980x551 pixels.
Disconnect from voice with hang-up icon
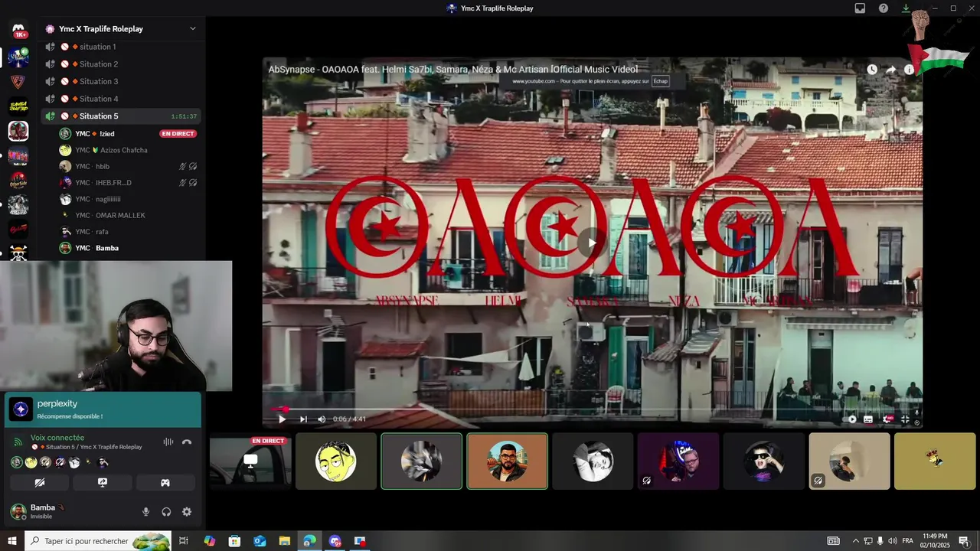pyautogui.click(x=186, y=442)
